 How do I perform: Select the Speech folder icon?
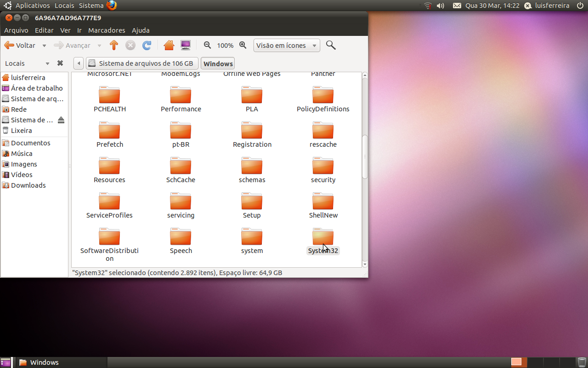click(181, 236)
